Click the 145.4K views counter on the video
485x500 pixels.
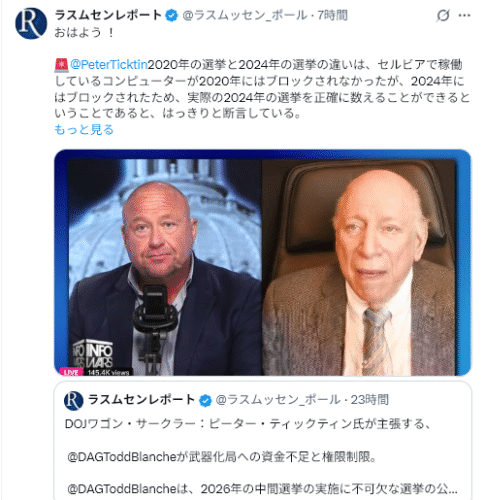(108, 372)
